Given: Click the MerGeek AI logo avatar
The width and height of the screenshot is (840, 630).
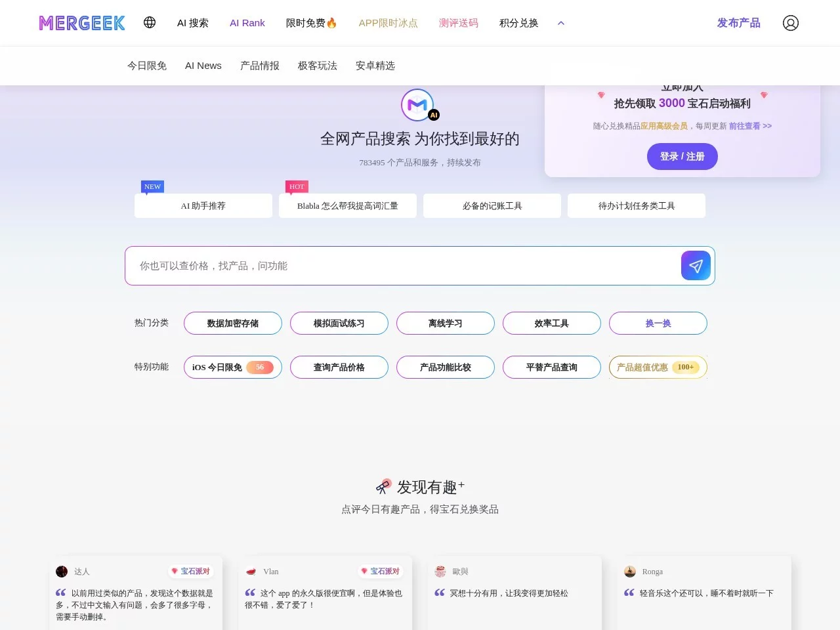Looking at the screenshot, I should 418,105.
